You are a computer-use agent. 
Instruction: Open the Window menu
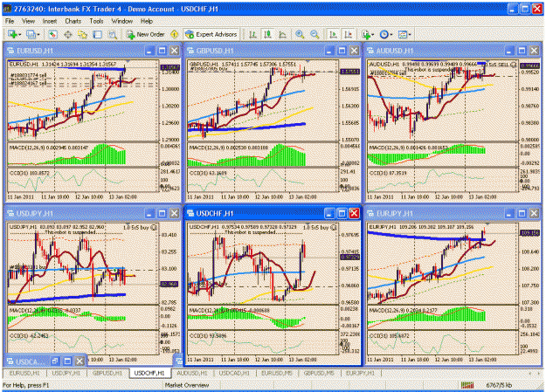point(122,21)
